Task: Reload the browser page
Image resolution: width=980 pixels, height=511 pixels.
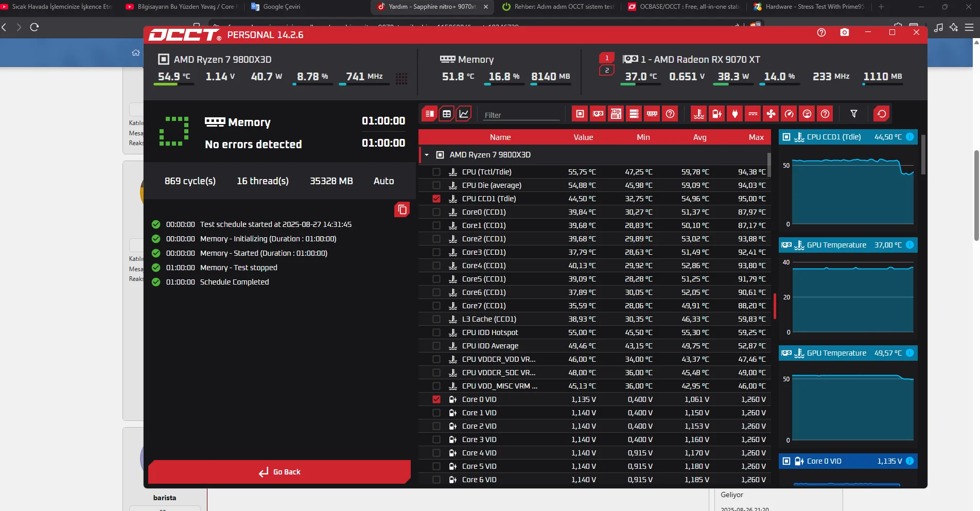Action: [34, 27]
